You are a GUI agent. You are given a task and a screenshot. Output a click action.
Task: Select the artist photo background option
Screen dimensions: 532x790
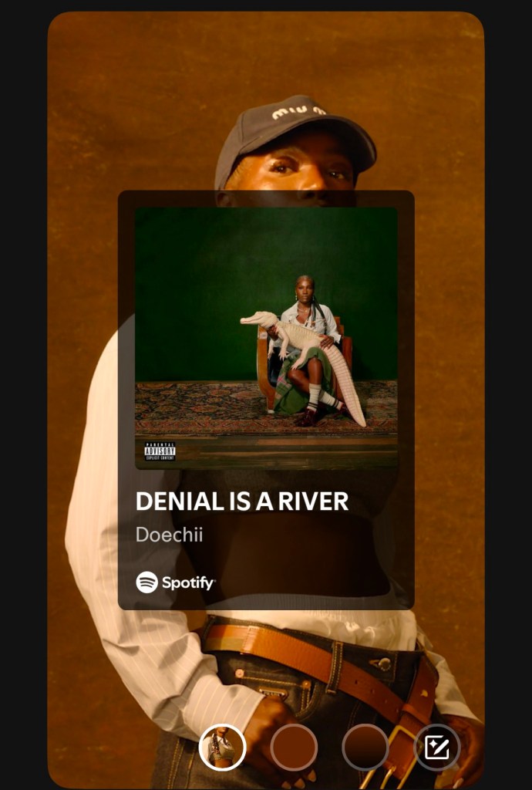tap(223, 747)
